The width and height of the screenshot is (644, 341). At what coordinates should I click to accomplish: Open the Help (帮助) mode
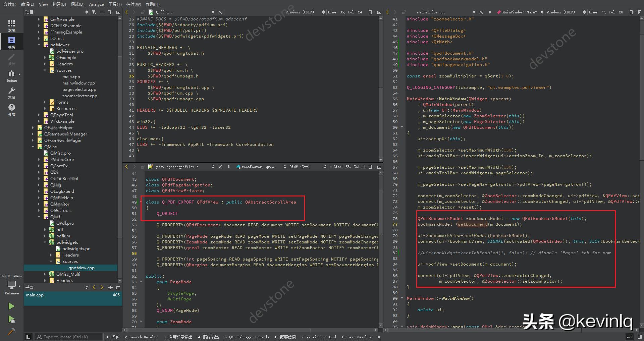tap(12, 108)
